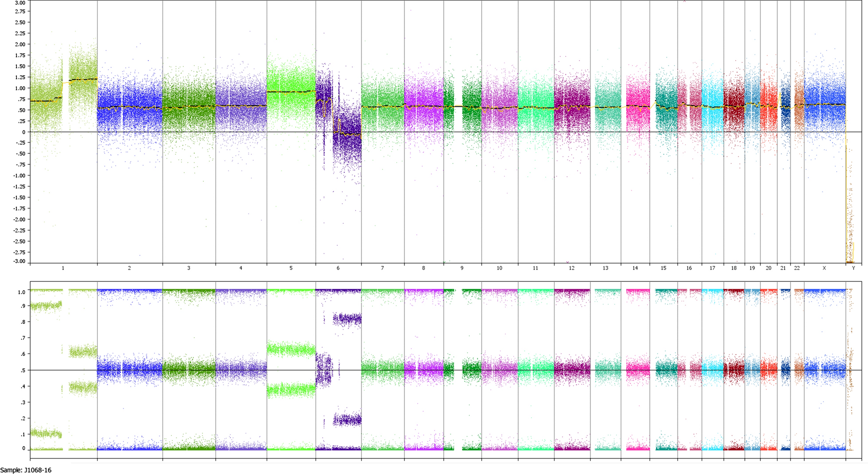Click the .8 tick in lower plot
Screen dimensions: 868x474
[x=23, y=322]
